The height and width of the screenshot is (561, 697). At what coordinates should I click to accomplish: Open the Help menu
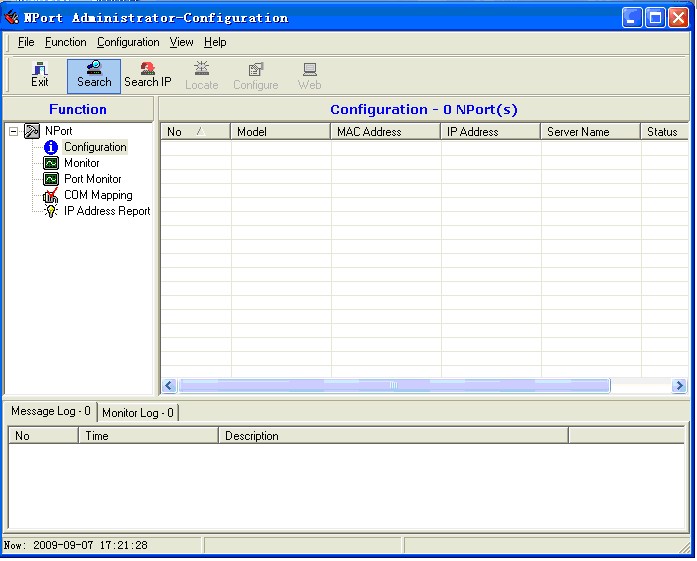(215, 42)
